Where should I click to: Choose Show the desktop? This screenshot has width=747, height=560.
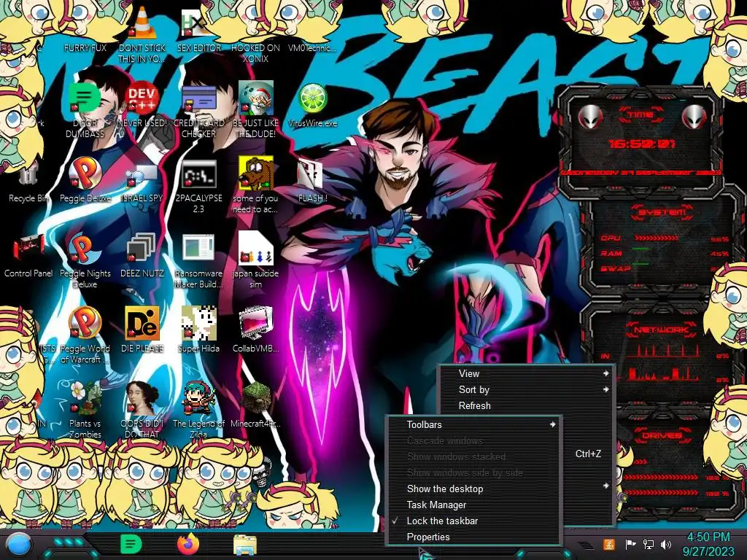coord(473,489)
